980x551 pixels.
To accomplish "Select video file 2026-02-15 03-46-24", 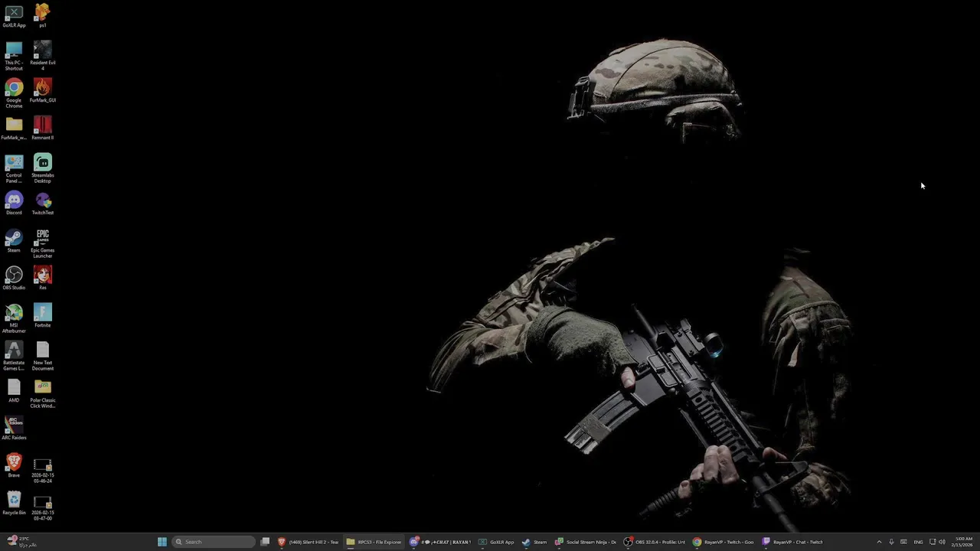I will click(43, 471).
